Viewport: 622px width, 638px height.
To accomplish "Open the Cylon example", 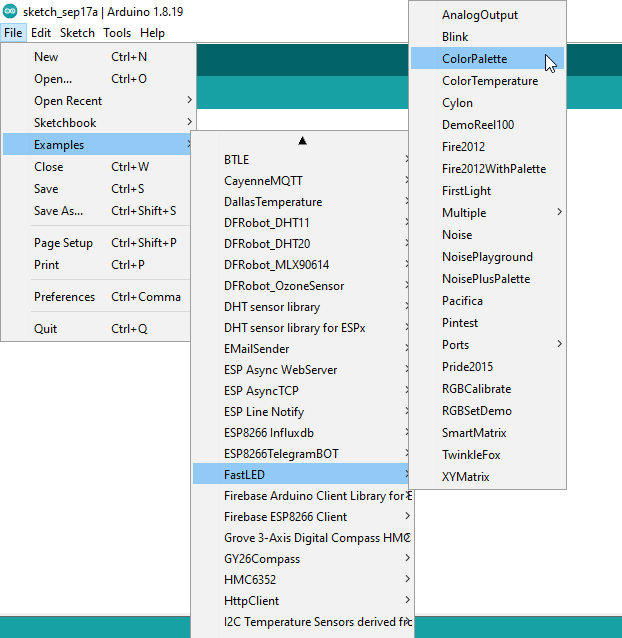I will 487,103.
